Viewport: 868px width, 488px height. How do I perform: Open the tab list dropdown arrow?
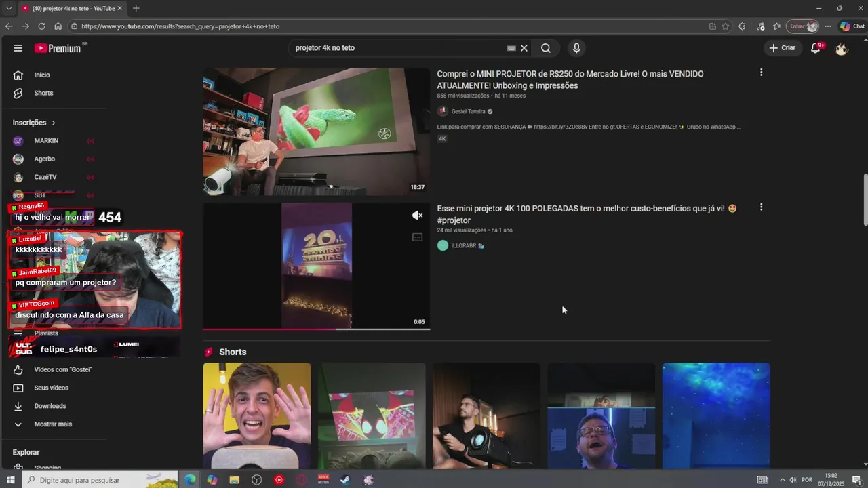point(9,8)
